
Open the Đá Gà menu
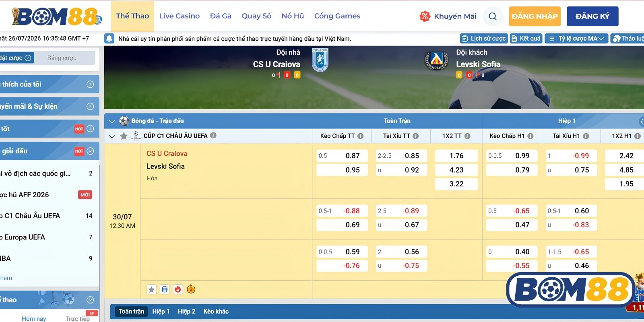(221, 16)
